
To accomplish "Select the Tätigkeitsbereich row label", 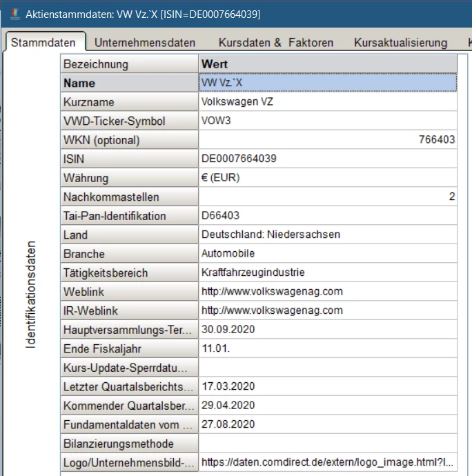I will 130,272.
